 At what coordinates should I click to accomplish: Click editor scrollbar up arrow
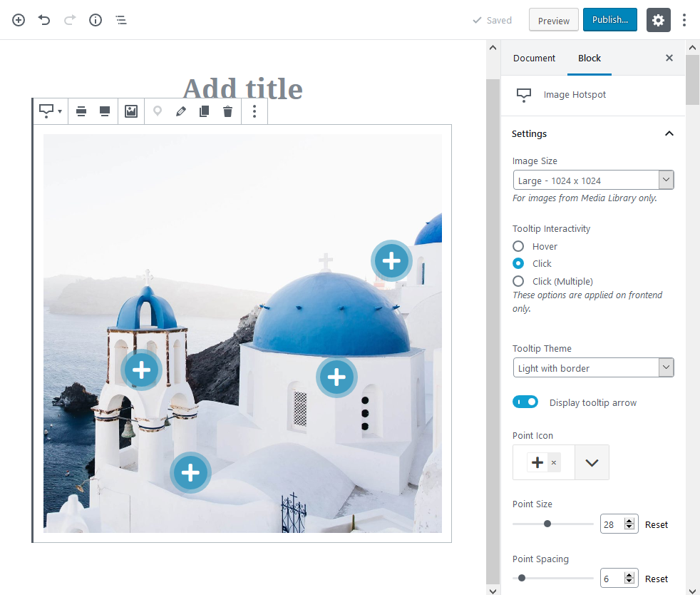493,48
